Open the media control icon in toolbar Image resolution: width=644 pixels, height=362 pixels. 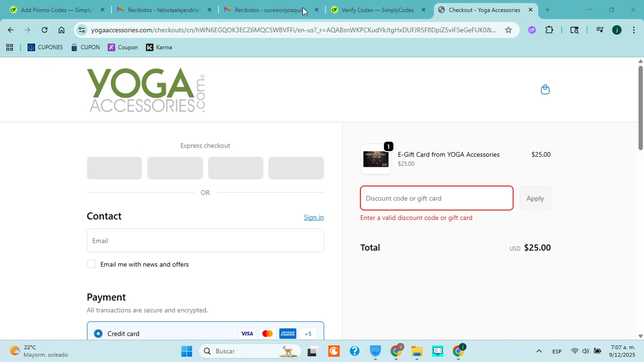click(600, 30)
